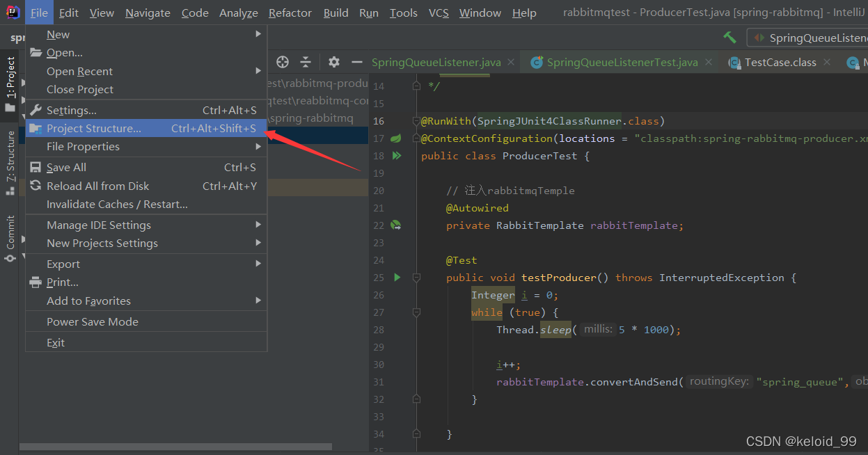868x455 pixels.
Task: Choose Reload All from Disk
Action: pos(146,186)
